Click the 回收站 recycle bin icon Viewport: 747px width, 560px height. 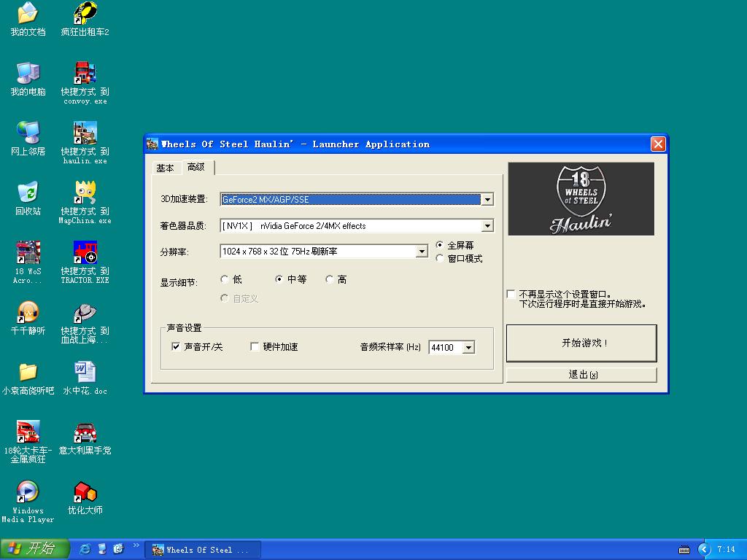(x=28, y=193)
